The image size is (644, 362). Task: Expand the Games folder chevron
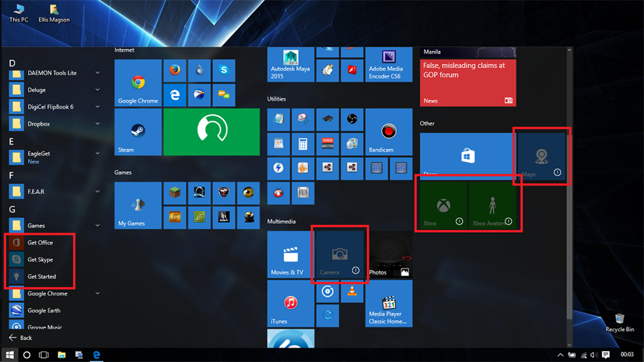[x=97, y=225]
